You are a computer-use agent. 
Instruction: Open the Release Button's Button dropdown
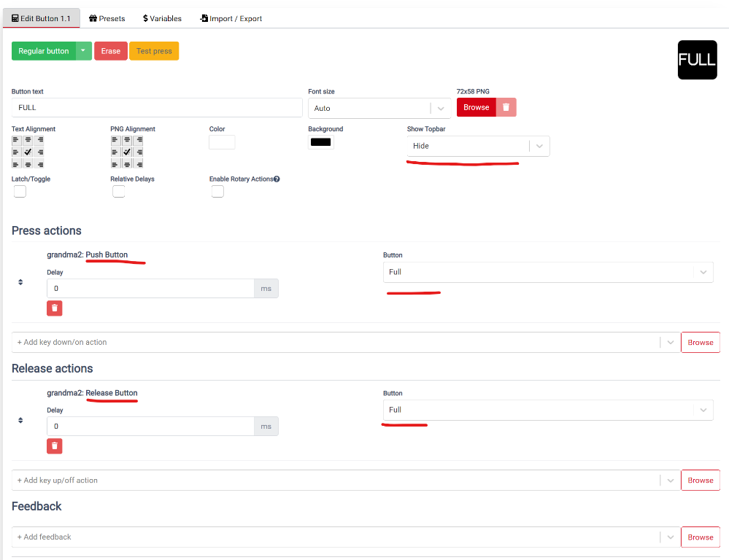(548, 410)
